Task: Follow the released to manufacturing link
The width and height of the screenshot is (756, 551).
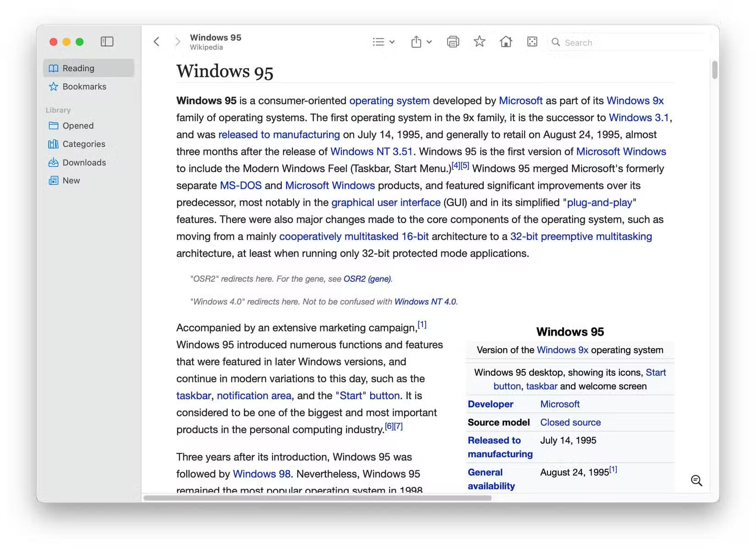Action: (x=279, y=135)
